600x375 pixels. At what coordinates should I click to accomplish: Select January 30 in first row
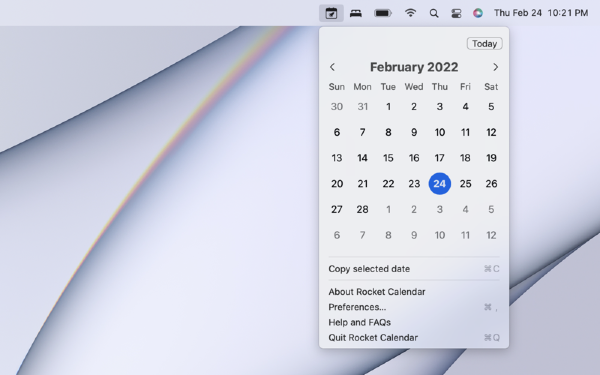tap(337, 107)
